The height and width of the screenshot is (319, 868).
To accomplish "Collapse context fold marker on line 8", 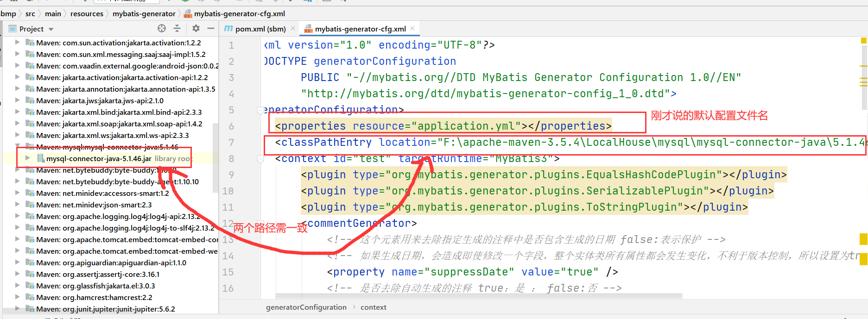I will [x=260, y=159].
